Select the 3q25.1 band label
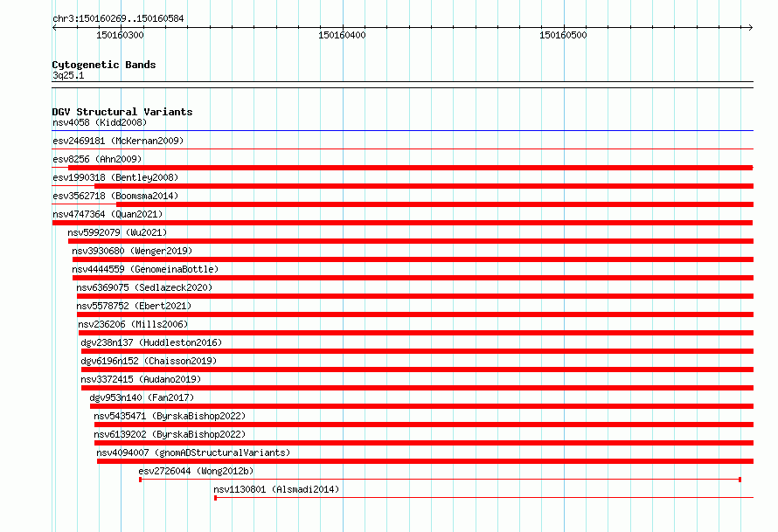Viewport: 778px width, 532px height. click(68, 75)
